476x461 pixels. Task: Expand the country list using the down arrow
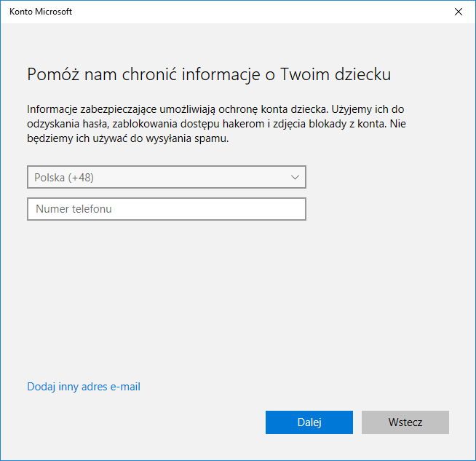tap(295, 178)
